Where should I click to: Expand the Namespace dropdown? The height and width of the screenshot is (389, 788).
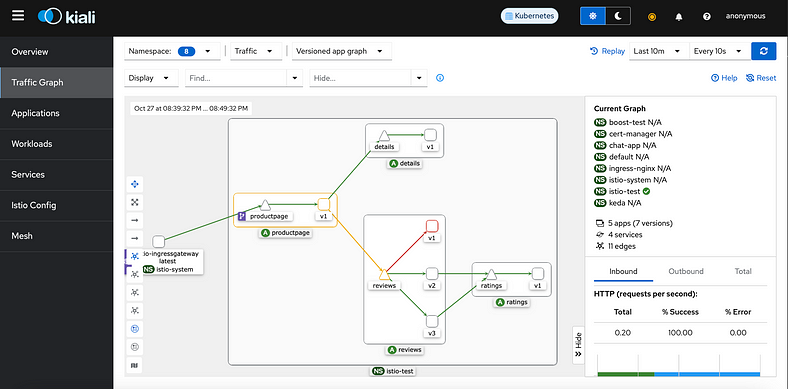pyautogui.click(x=172, y=51)
